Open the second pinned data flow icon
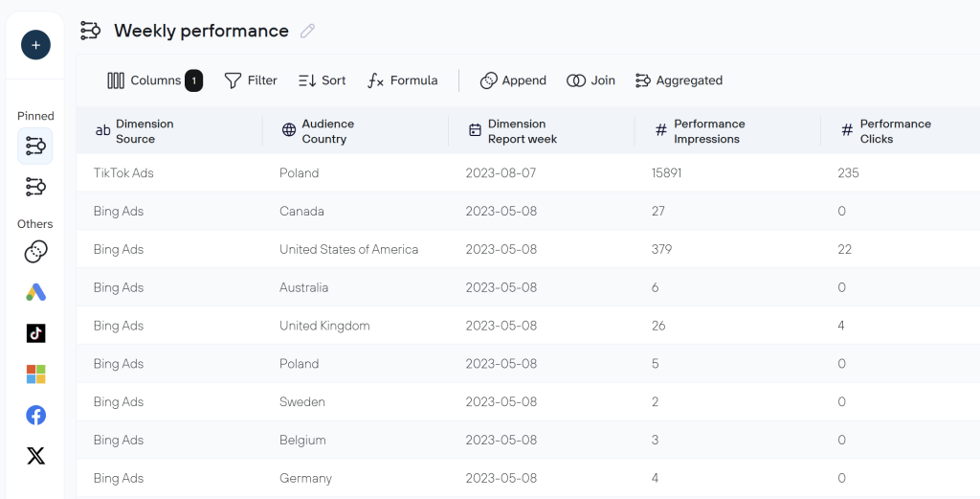 pos(35,187)
